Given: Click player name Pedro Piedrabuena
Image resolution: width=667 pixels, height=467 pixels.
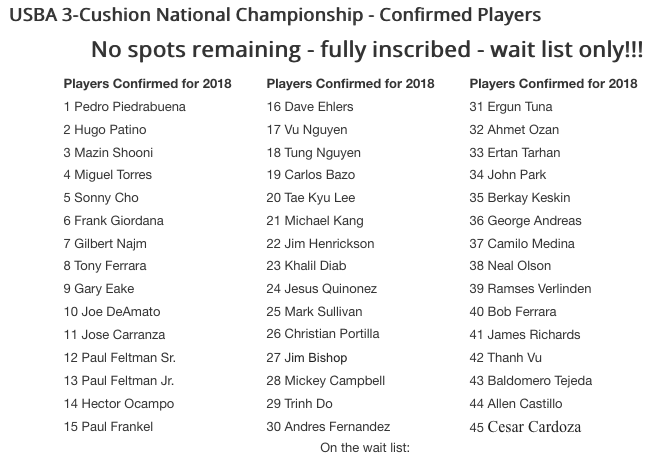Looking at the screenshot, I should (x=130, y=107).
